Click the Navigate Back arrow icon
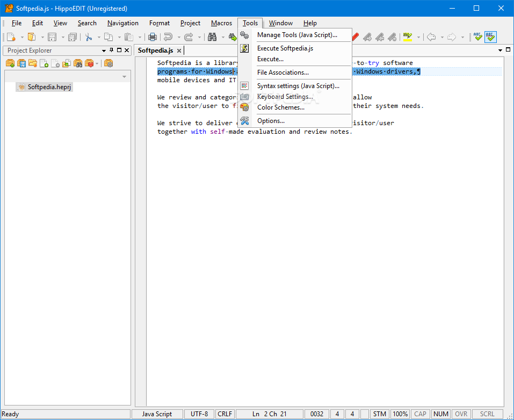The height and width of the screenshot is (420, 514). click(432, 37)
